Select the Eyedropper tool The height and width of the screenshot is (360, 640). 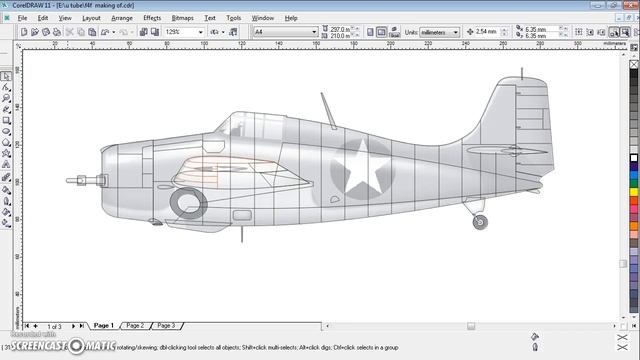pos(6,190)
